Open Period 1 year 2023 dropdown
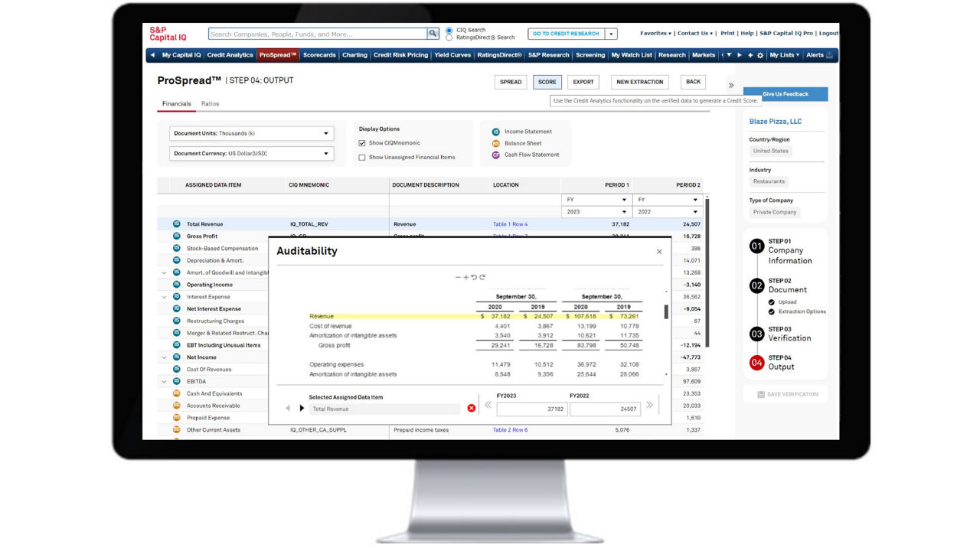The height and width of the screenshot is (551, 980). tap(596, 212)
